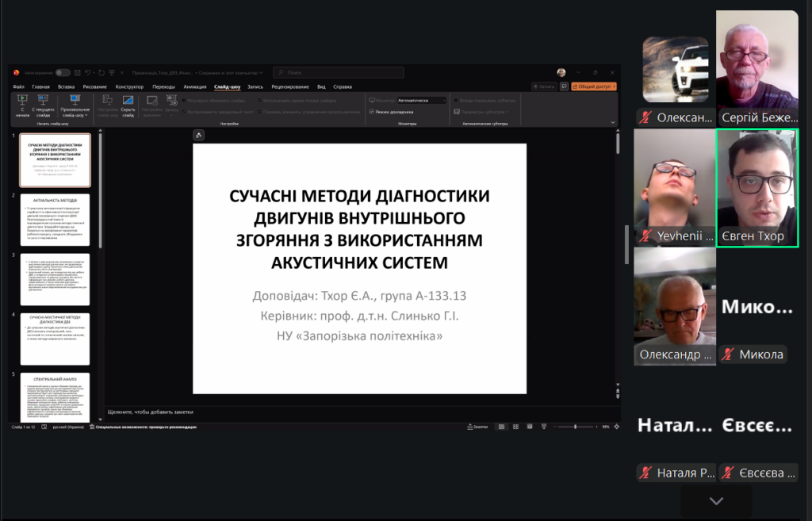This screenshot has width=812, height=521.
Task: Switch to slide sorter view in status bar
Action: [515, 427]
